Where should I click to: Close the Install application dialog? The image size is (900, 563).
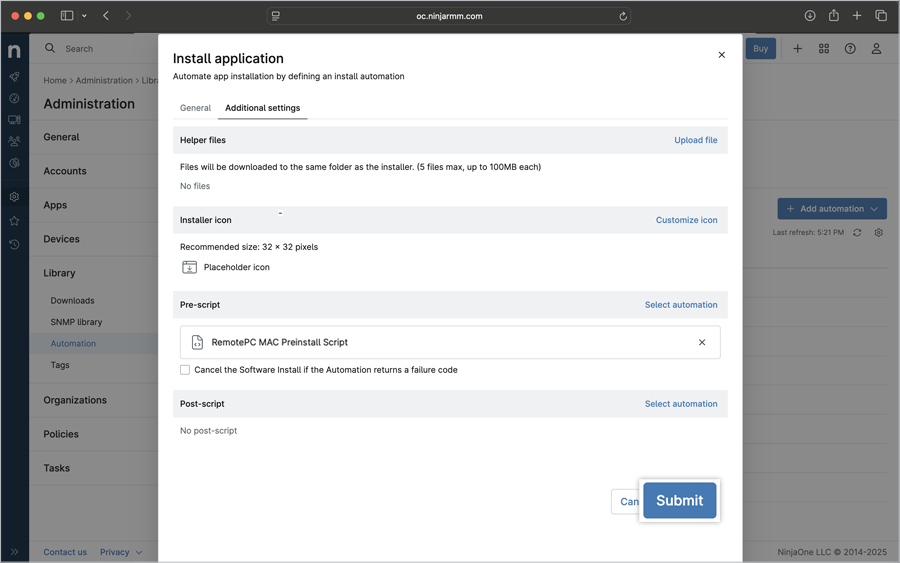click(x=721, y=55)
